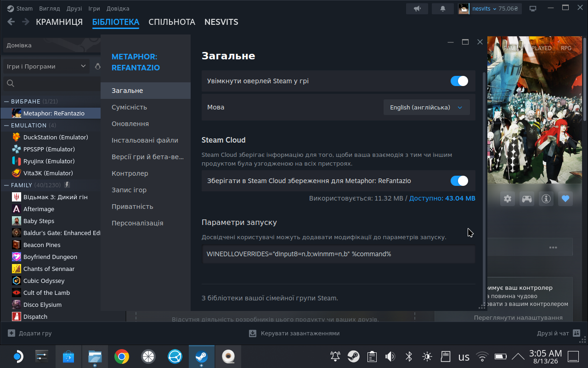Open Друзі й чат
The height and width of the screenshot is (368, 588).
pos(559,333)
